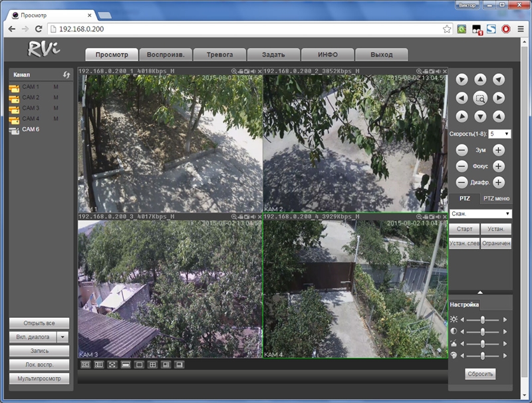Screen dimensions: 532x403
Task: Click the PTZ up arrow button
Action: coord(480,80)
